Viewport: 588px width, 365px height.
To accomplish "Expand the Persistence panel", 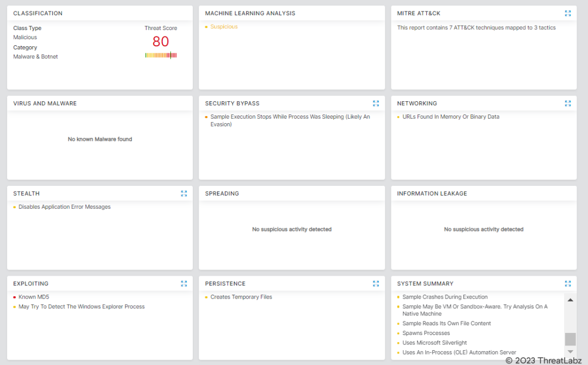I will 376,283.
